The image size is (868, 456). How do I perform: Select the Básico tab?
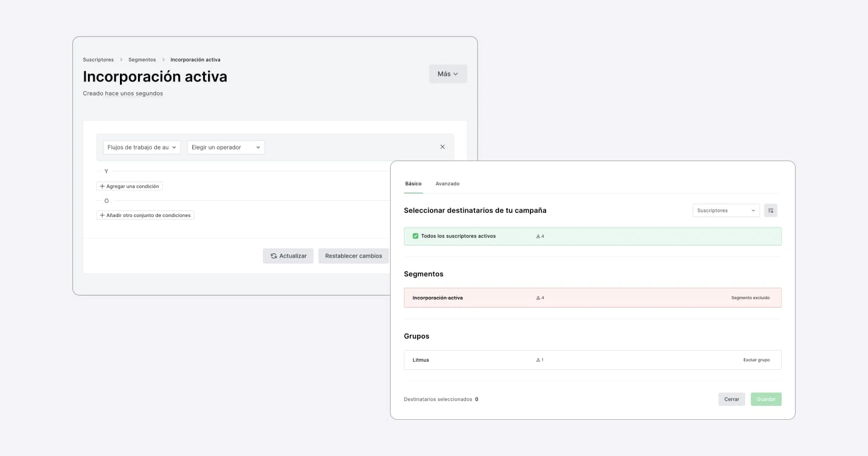pyautogui.click(x=414, y=183)
